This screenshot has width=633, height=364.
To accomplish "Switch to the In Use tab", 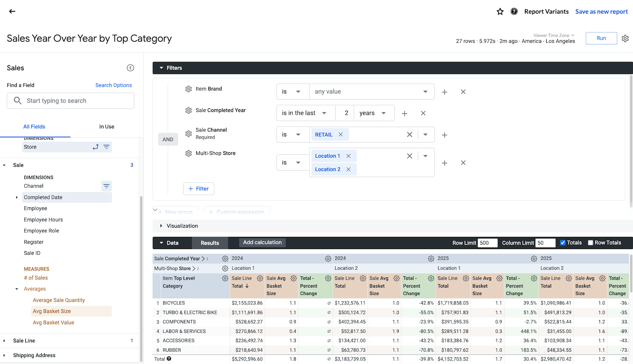I will click(107, 126).
